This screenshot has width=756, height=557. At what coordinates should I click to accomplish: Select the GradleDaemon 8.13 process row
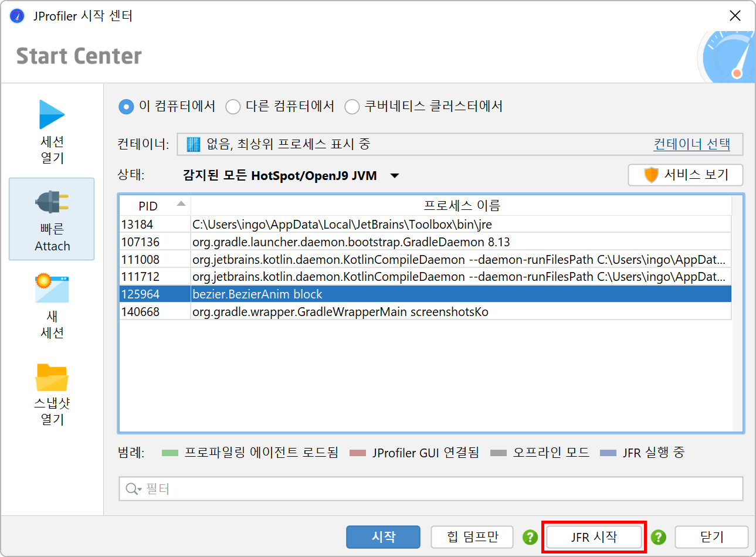tap(425, 242)
